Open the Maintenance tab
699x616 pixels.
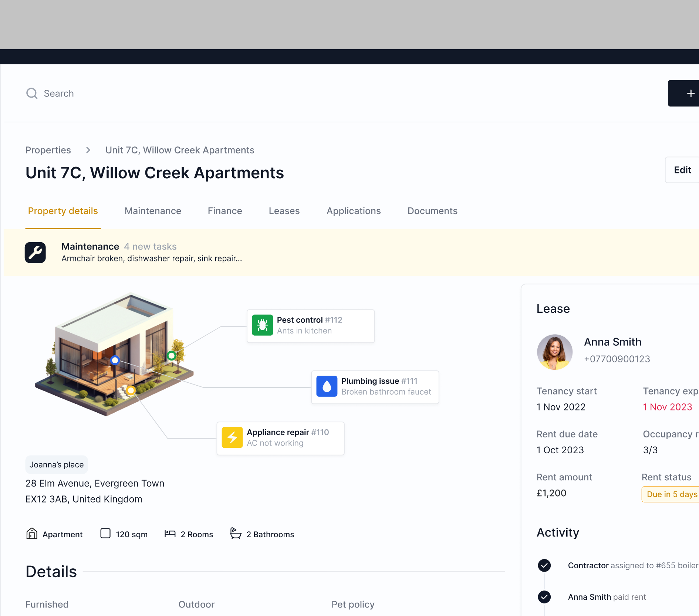point(153,211)
